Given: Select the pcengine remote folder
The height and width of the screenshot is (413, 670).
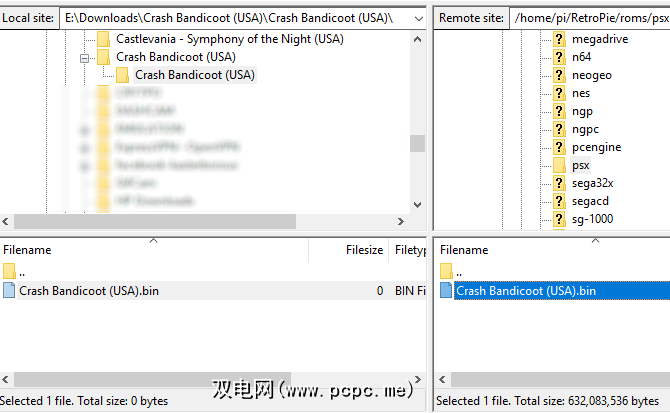Looking at the screenshot, I should point(596,147).
